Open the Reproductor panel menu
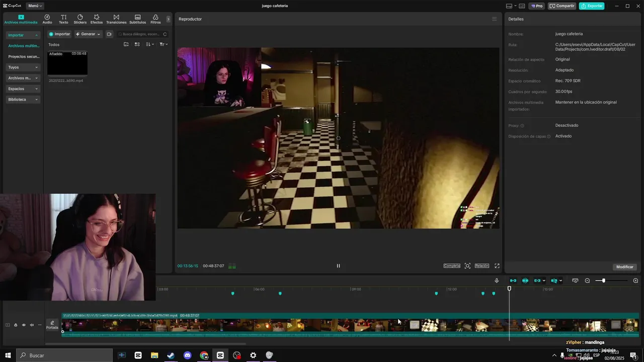Screen dimensions: 644x362 tap(494, 19)
